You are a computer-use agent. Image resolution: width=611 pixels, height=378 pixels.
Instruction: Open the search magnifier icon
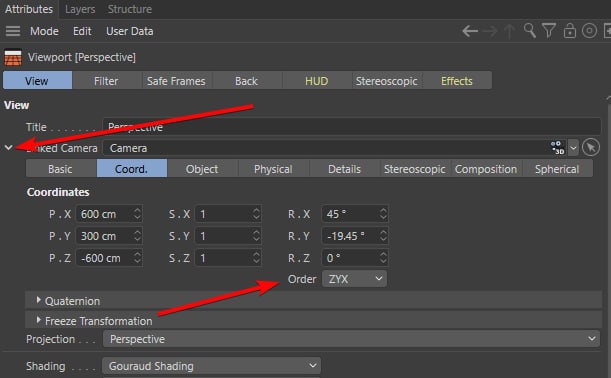tap(529, 30)
